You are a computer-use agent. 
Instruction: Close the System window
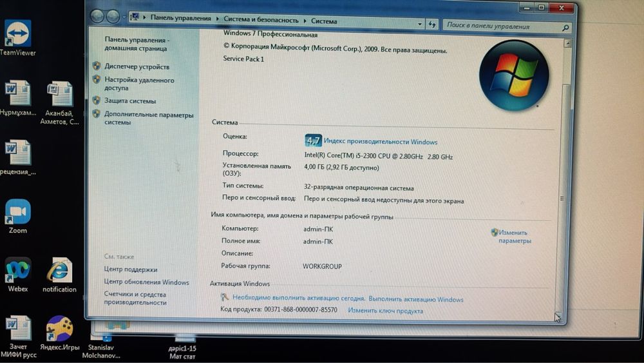tap(562, 8)
